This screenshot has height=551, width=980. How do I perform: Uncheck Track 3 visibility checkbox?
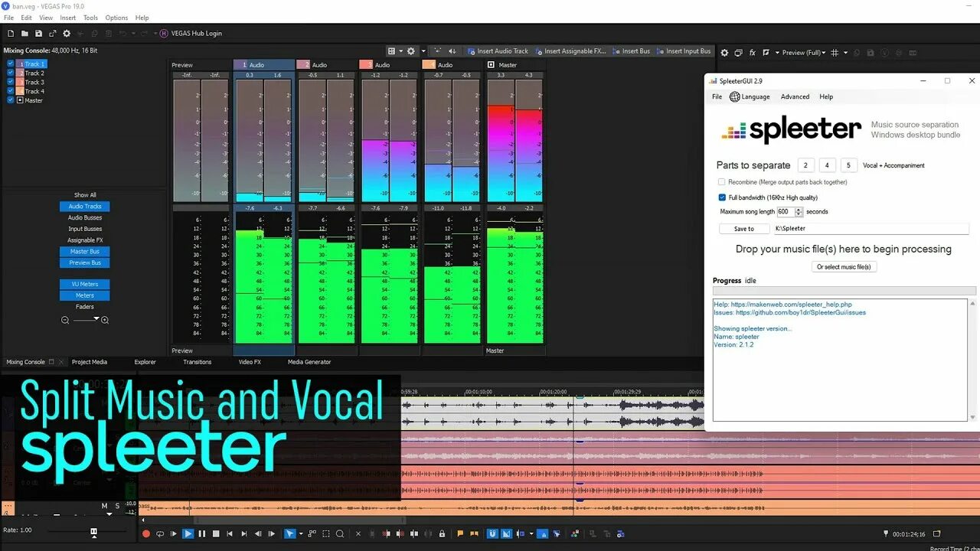coord(11,82)
